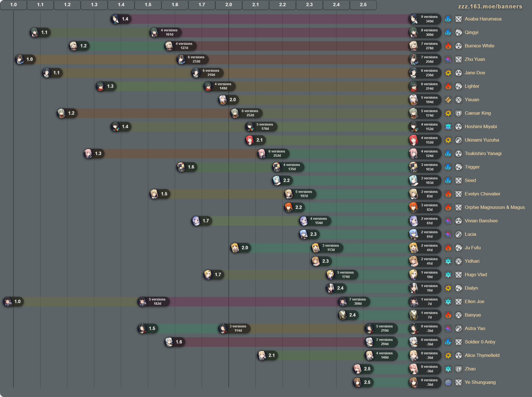Click the defense specialty icon for Caesar King
Viewport: 532px width, 397px height.
pos(459,113)
